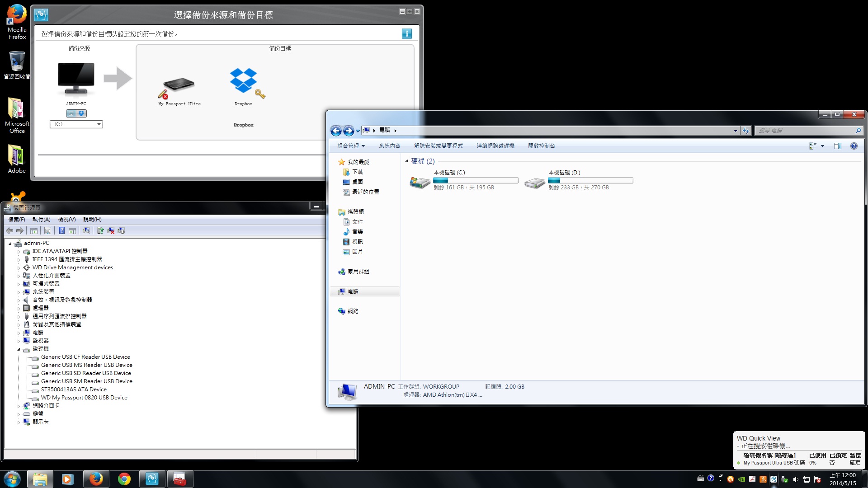Expand WD Drive Management devices node

tap(19, 268)
